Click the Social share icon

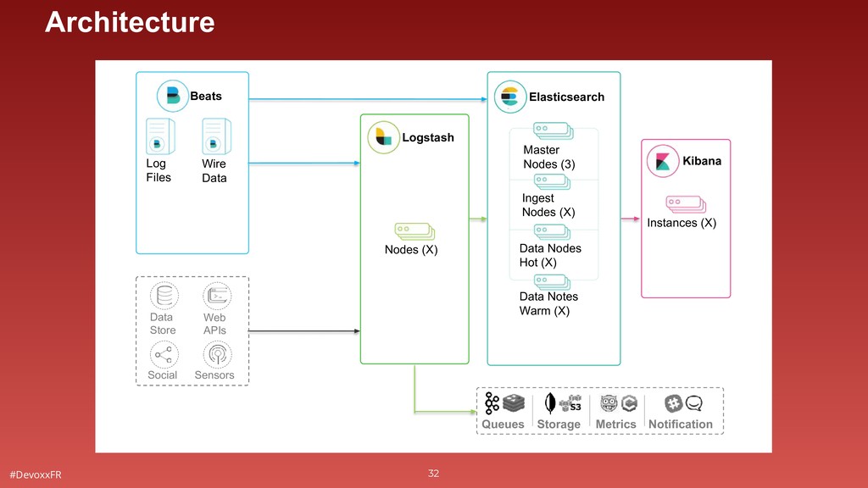pyautogui.click(x=164, y=355)
